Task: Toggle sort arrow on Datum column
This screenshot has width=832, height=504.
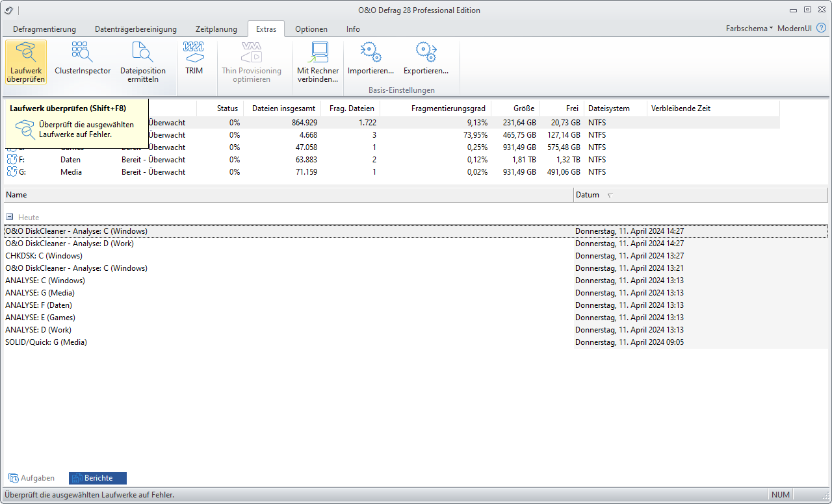Action: coord(610,195)
